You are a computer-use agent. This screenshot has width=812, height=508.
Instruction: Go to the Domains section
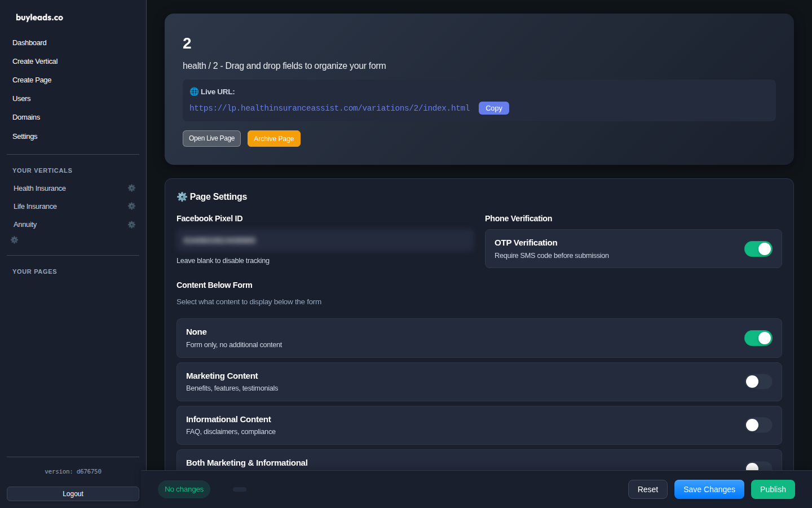(x=26, y=117)
